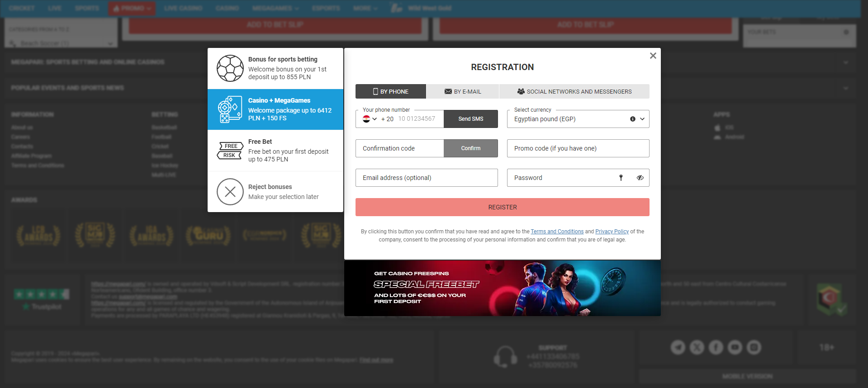Choose the Free Bet bonus option
Screen dimensions: 868x388
(275, 150)
